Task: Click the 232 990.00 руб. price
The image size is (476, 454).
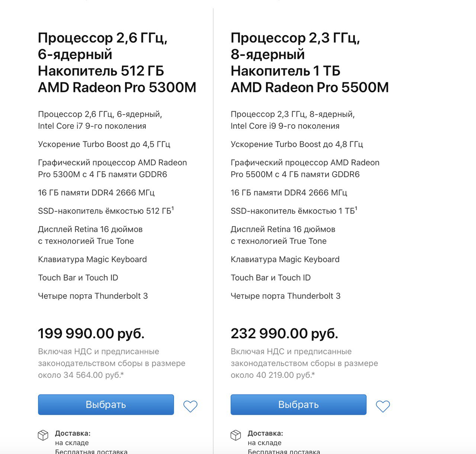Action: pos(284,333)
